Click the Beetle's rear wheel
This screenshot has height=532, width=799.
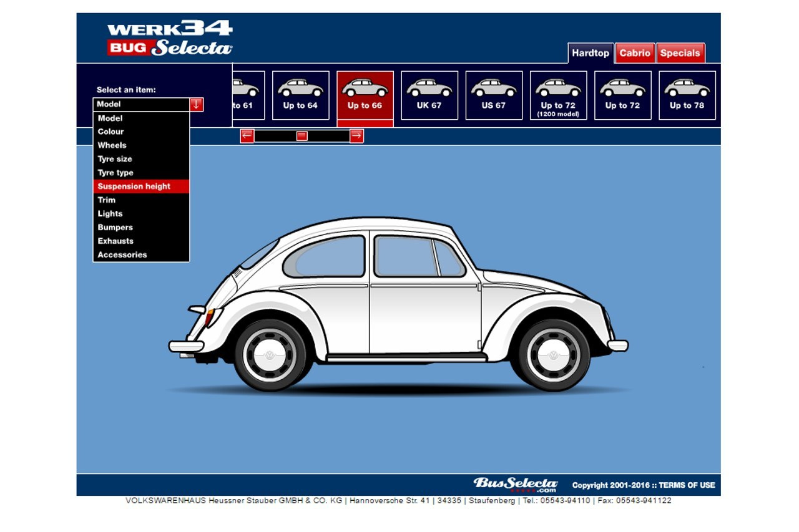coord(270,355)
